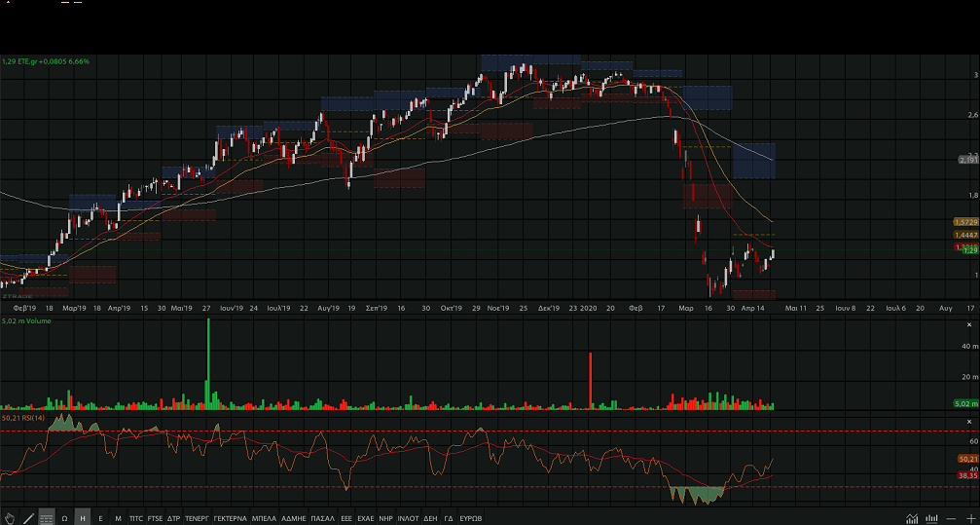Load the ΙΝΛΟΤ symbol shortcut

pos(408,518)
